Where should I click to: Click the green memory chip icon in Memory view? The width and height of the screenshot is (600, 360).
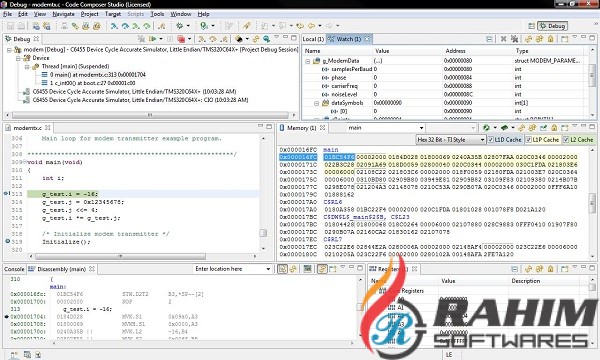click(505, 128)
